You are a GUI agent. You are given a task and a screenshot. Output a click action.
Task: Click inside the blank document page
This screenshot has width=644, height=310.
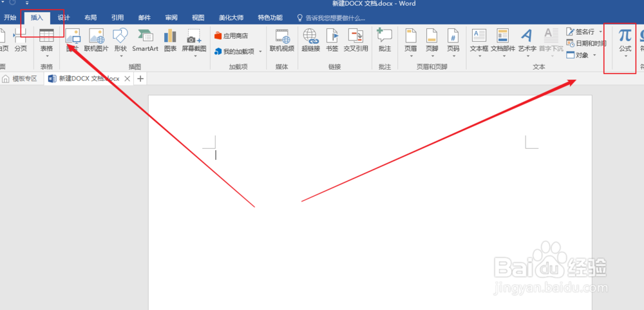tap(370, 202)
